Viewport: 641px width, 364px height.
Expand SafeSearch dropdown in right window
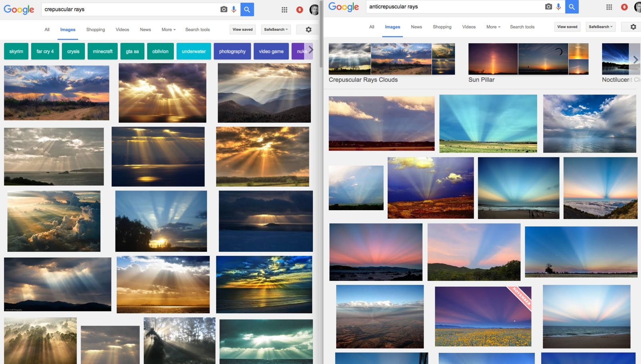click(600, 27)
